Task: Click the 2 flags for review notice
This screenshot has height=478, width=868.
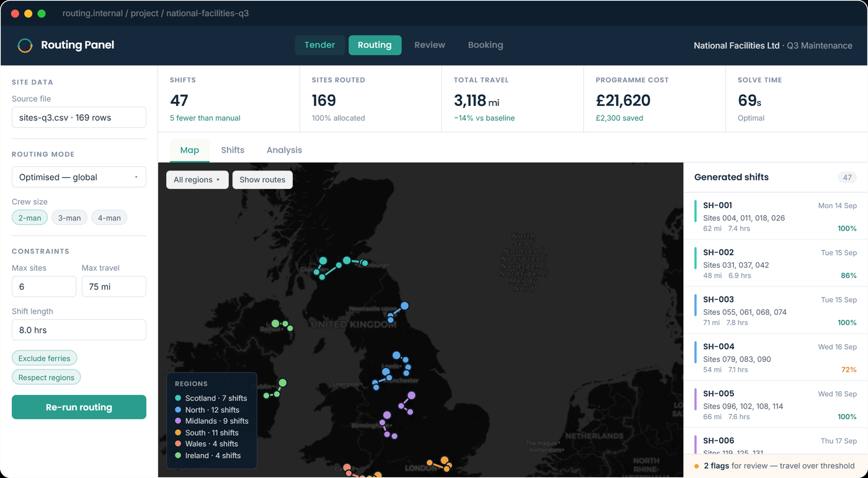Action: 776,466
